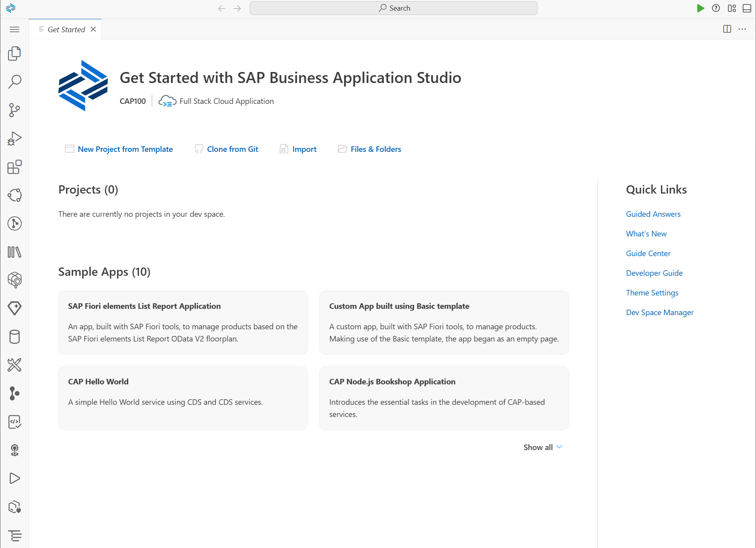Select the Get Started tab
The width and height of the screenshot is (756, 548).
[x=66, y=30]
